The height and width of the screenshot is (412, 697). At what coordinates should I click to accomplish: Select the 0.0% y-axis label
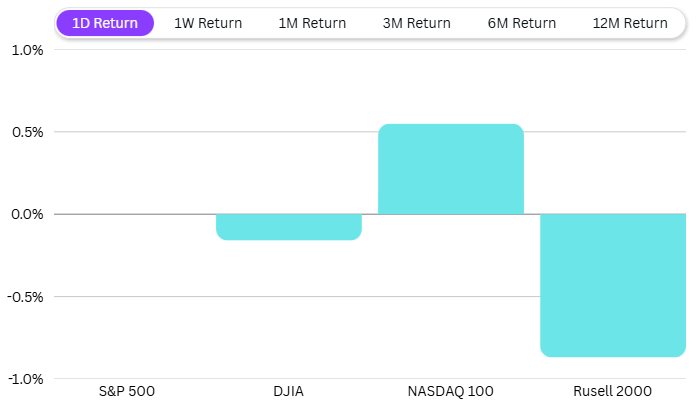pyautogui.click(x=26, y=214)
